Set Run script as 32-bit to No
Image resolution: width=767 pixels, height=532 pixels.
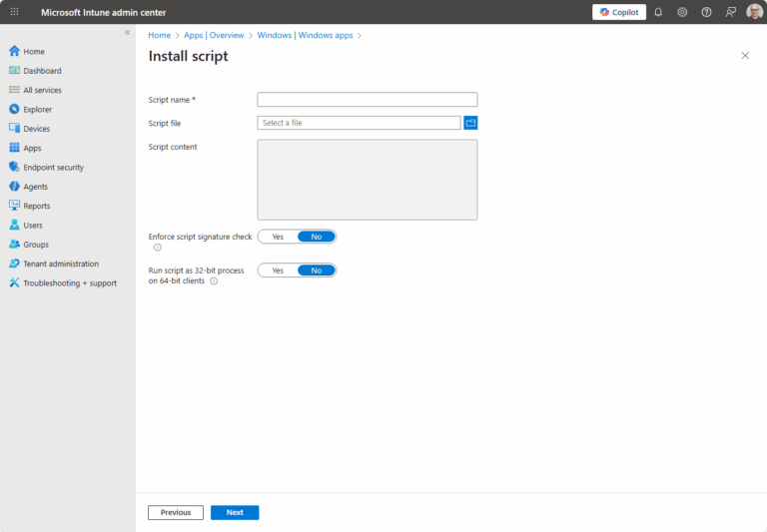tap(317, 270)
